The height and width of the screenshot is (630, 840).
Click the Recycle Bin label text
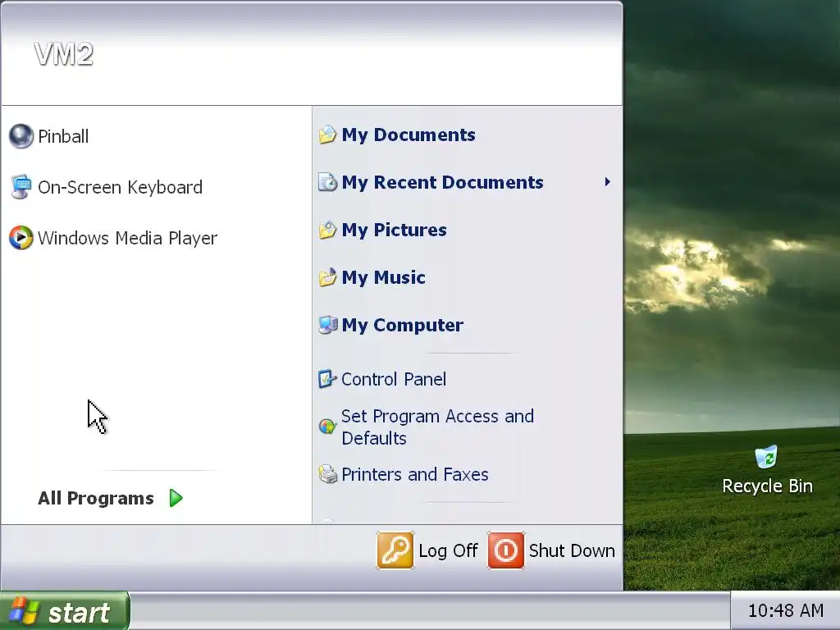coord(767,486)
